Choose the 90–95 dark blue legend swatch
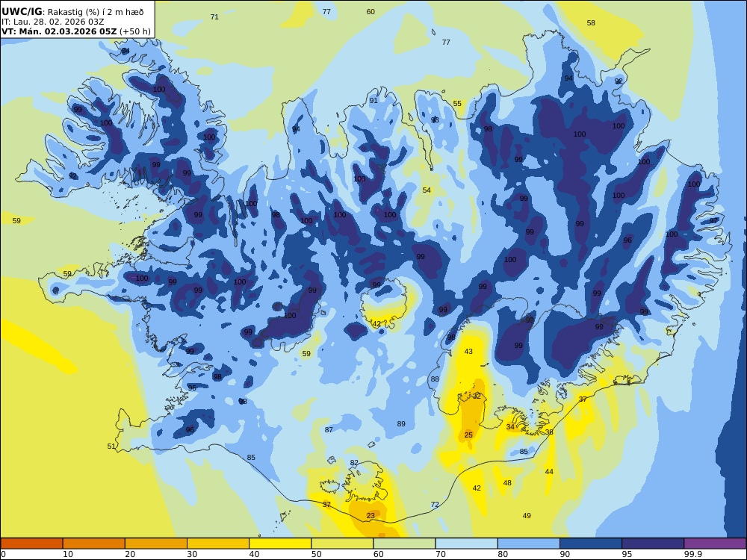 tap(591, 544)
